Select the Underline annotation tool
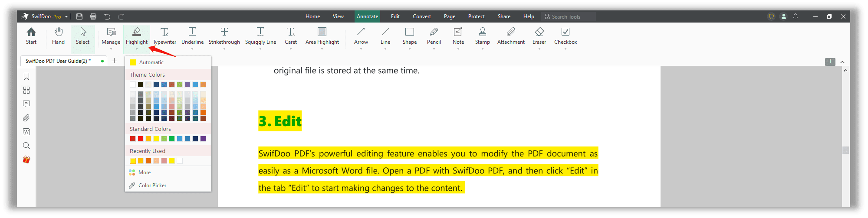 point(192,36)
